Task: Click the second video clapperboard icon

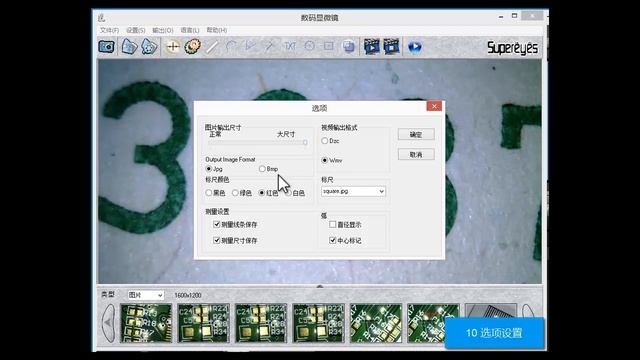Action: pos(391,47)
